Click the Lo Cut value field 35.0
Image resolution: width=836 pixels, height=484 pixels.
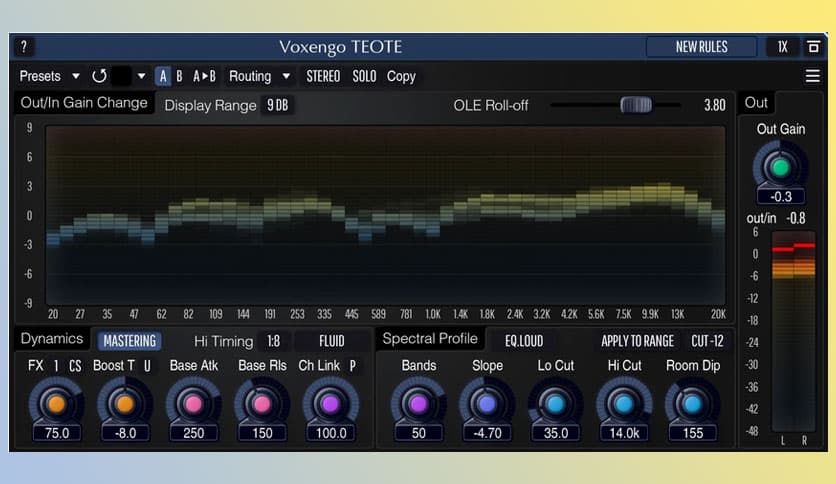tap(556, 433)
